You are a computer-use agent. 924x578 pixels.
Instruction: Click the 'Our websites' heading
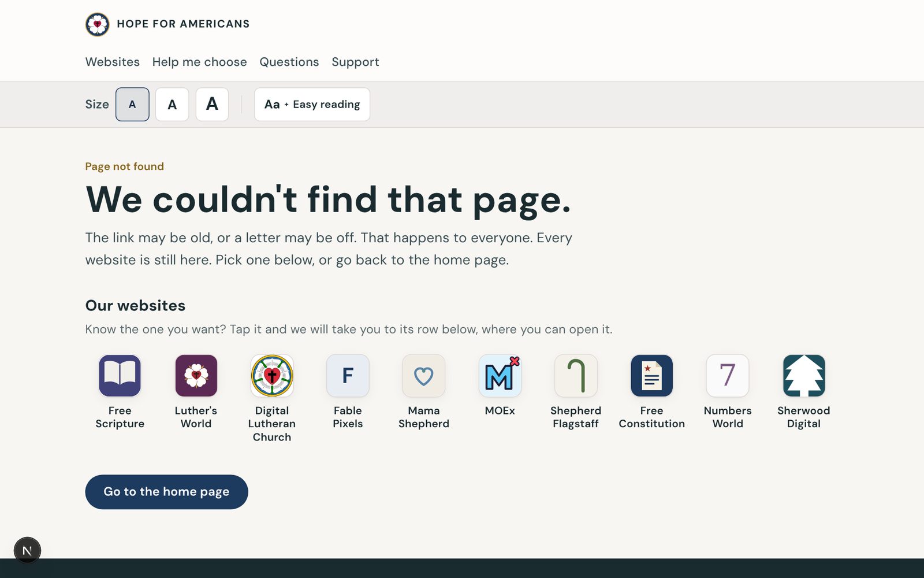click(135, 306)
